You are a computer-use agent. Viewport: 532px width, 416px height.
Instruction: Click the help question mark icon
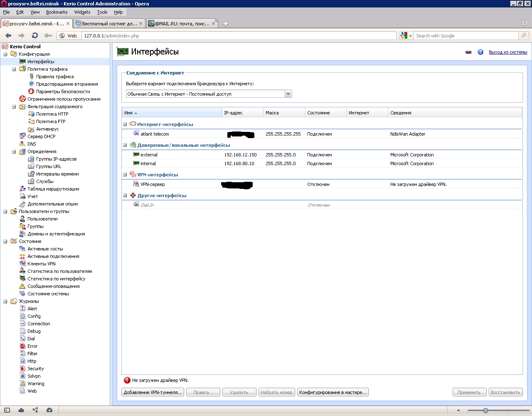click(x=480, y=52)
